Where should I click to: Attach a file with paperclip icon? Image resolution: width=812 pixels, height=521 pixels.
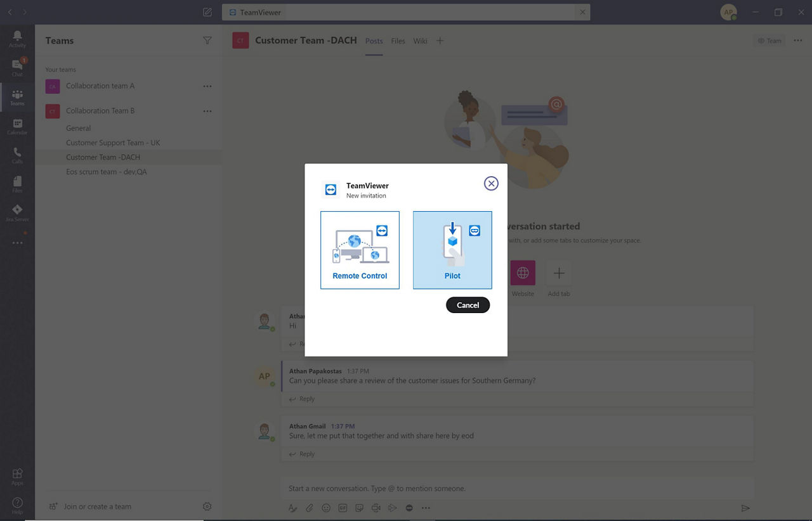tap(310, 508)
